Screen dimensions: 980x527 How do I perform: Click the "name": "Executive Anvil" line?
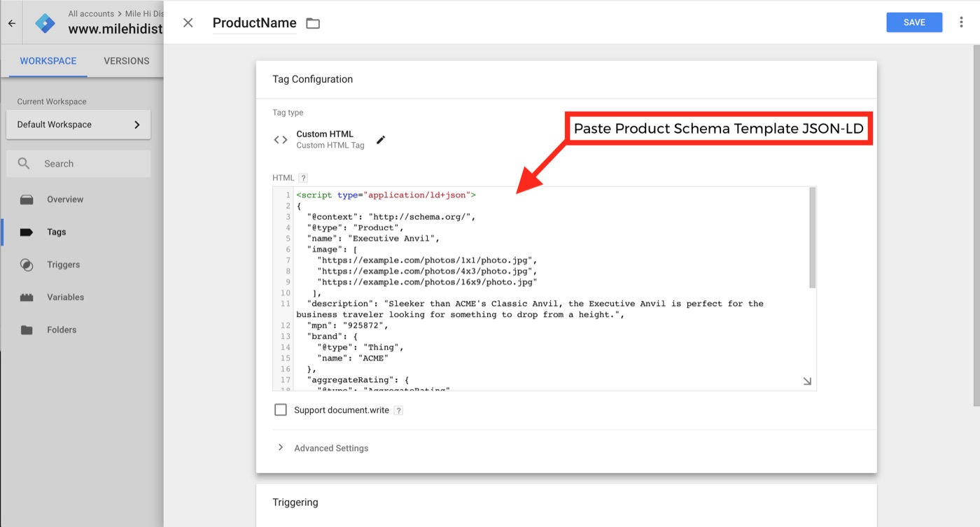point(372,239)
